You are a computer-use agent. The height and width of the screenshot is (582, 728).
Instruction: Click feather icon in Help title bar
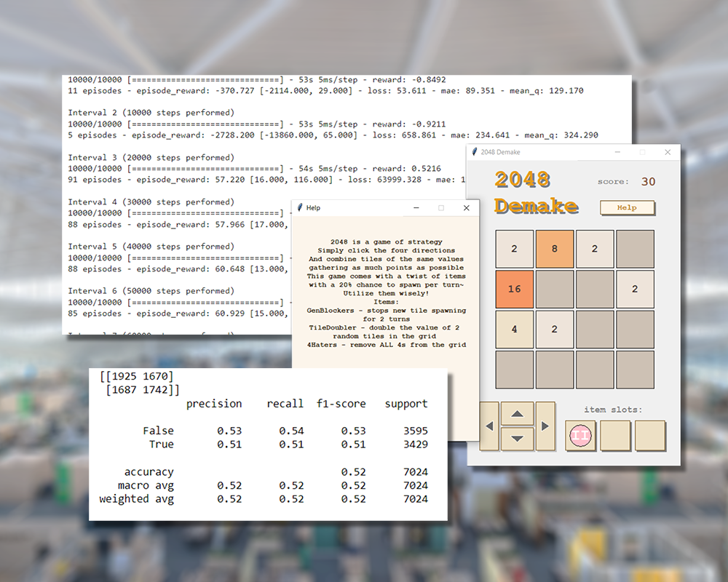click(299, 208)
